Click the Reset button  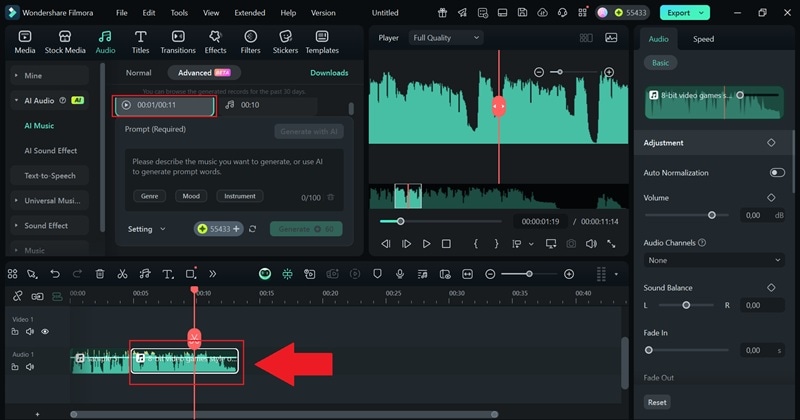point(657,402)
